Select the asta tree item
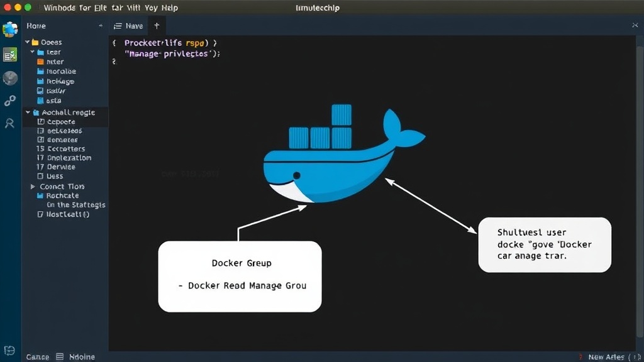Screen dimensions: 644x362 [x=54, y=101]
